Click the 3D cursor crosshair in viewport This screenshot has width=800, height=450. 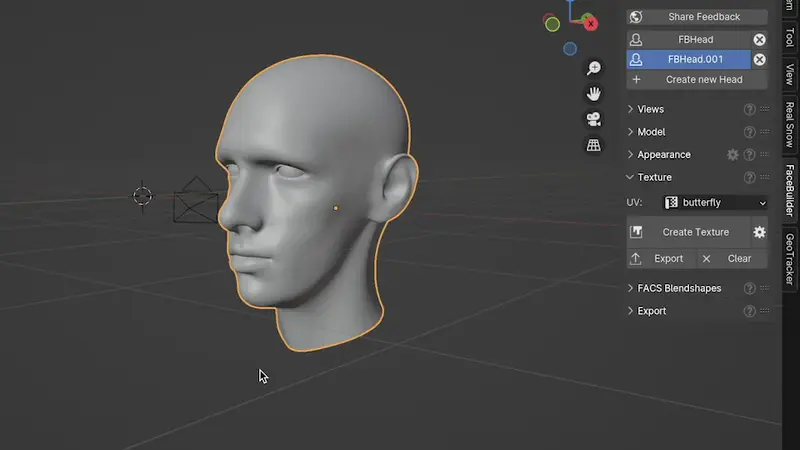click(142, 196)
